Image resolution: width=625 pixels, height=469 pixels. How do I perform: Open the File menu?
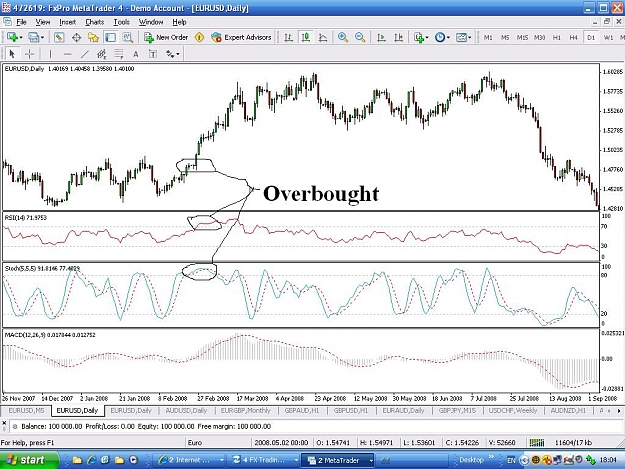click(x=21, y=22)
